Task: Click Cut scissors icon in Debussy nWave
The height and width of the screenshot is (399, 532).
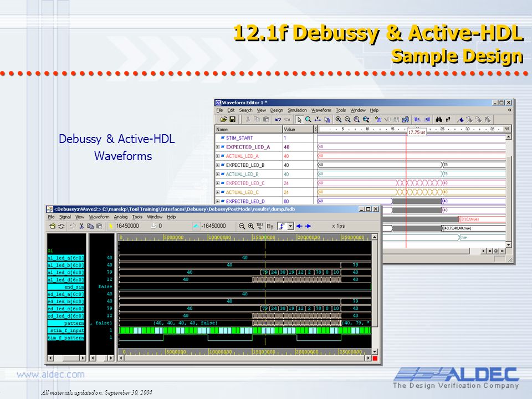Action: coord(81,226)
